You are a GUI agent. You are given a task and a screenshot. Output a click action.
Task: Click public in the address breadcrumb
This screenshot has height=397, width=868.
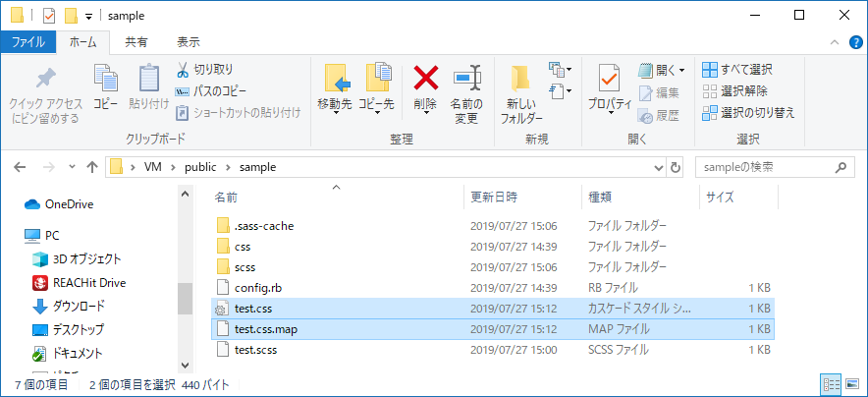point(200,167)
